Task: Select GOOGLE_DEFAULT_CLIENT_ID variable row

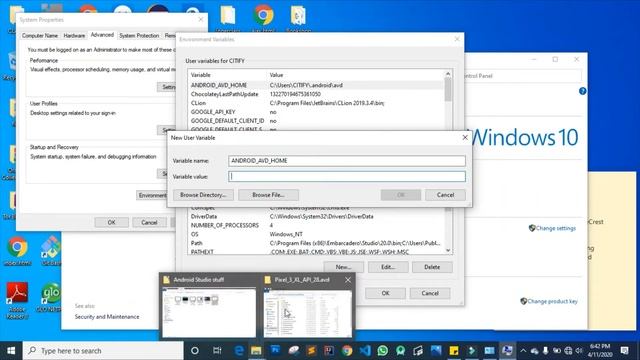Action: click(x=316, y=121)
